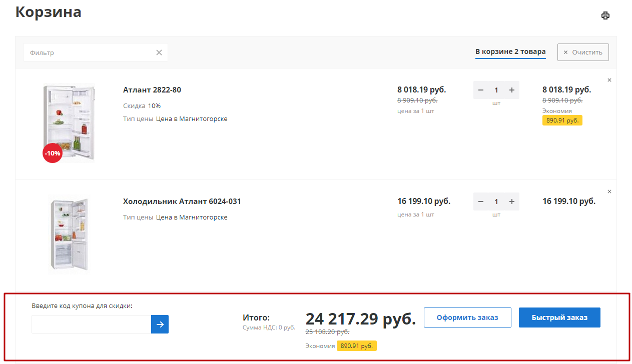The height and width of the screenshot is (364, 632).
Task: Click the 'Цена в Магнитогорске' text for Атлант 2822-80
Action: click(x=192, y=119)
